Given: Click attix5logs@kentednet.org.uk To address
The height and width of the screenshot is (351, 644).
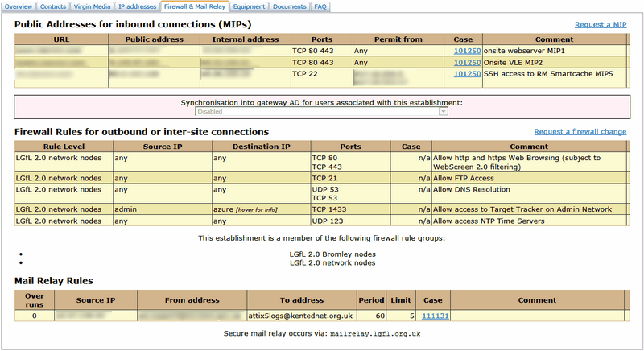Looking at the screenshot, I should point(300,316).
